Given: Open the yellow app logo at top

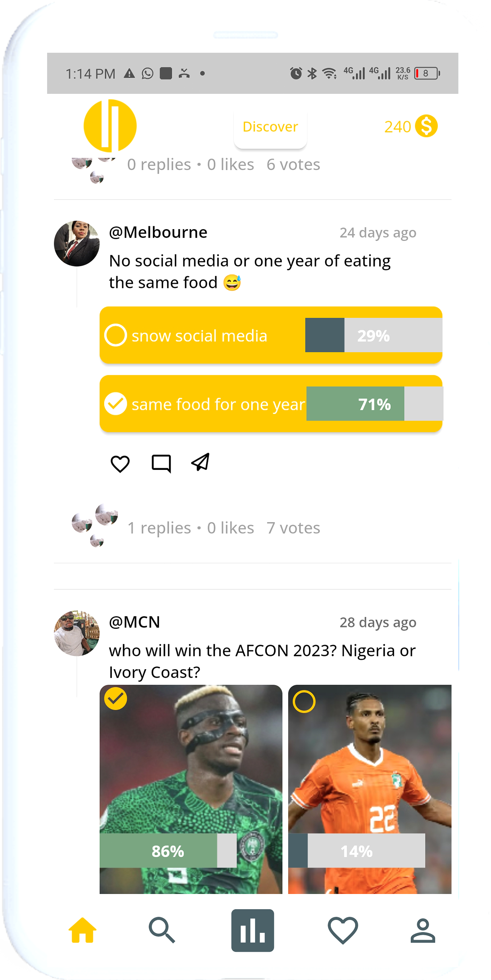Looking at the screenshot, I should click(110, 126).
